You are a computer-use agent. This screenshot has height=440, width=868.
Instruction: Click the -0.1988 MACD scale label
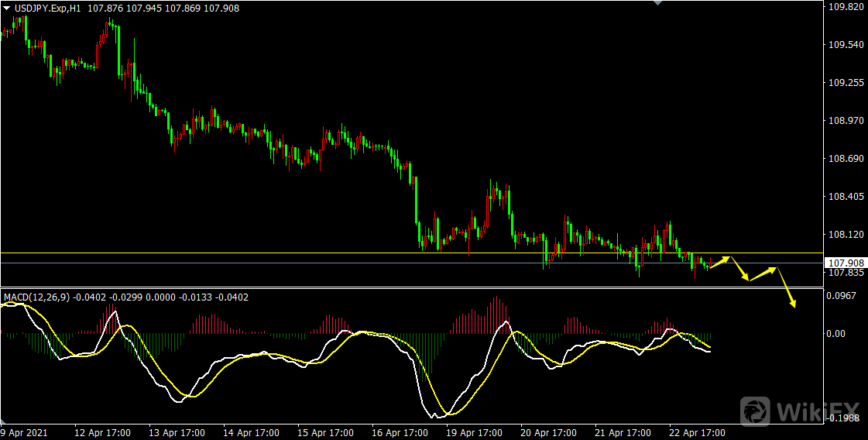[x=842, y=419]
